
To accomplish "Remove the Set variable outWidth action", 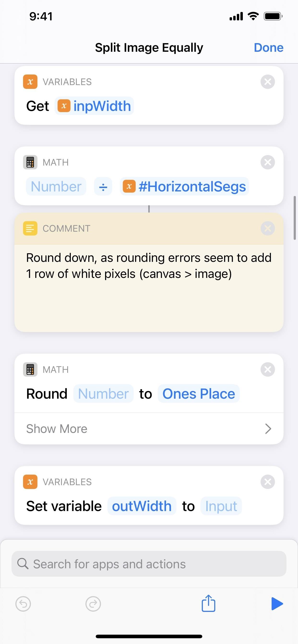I will [x=268, y=482].
